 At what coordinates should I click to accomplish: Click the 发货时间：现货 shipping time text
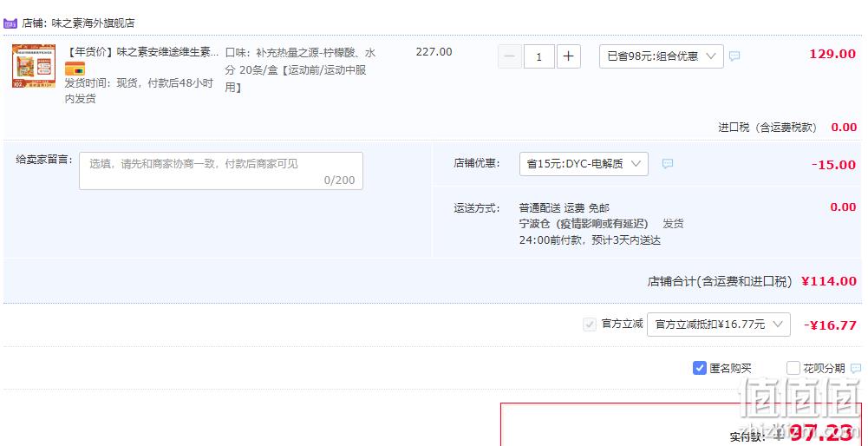pyautogui.click(x=139, y=91)
